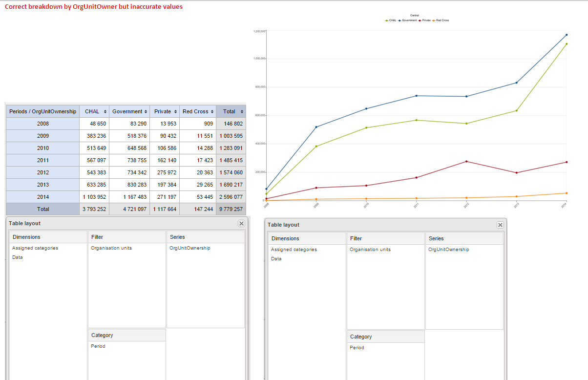Click the grand total cell 9 779 257

click(x=231, y=209)
